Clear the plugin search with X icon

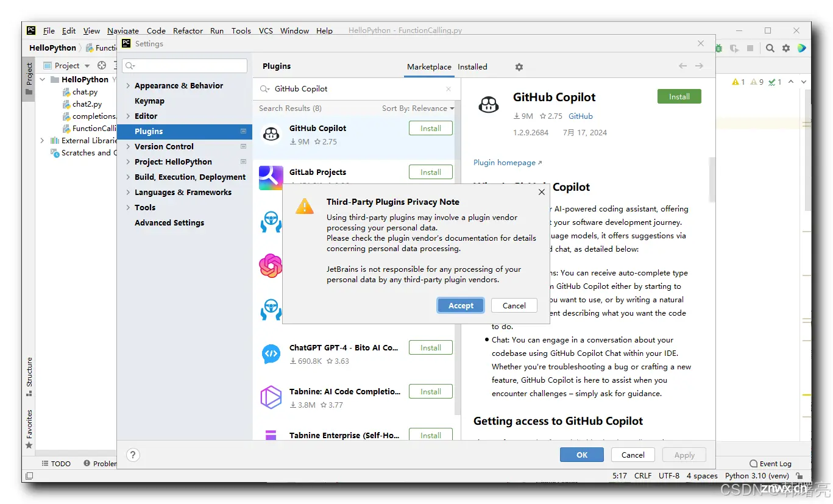(448, 89)
